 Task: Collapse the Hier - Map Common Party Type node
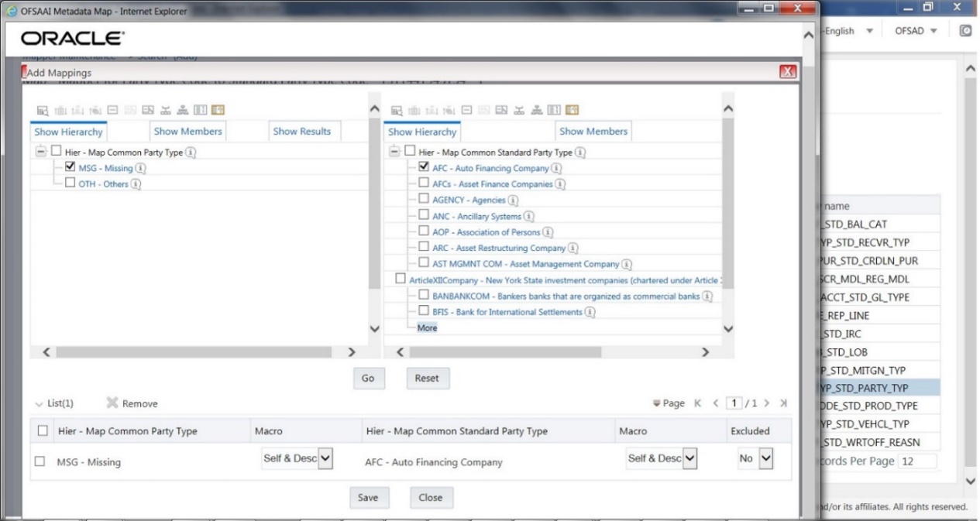(x=40, y=153)
